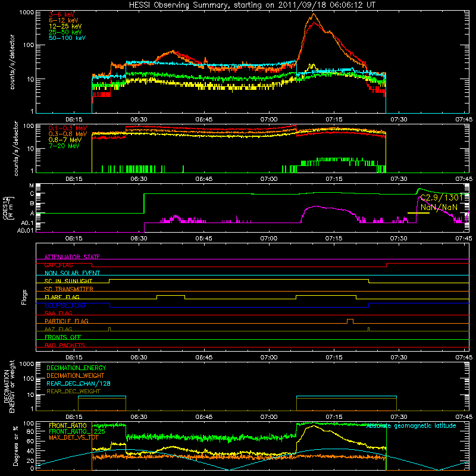Select the GOES class M axis label
The width and height of the screenshot is (476, 476).
32,185
